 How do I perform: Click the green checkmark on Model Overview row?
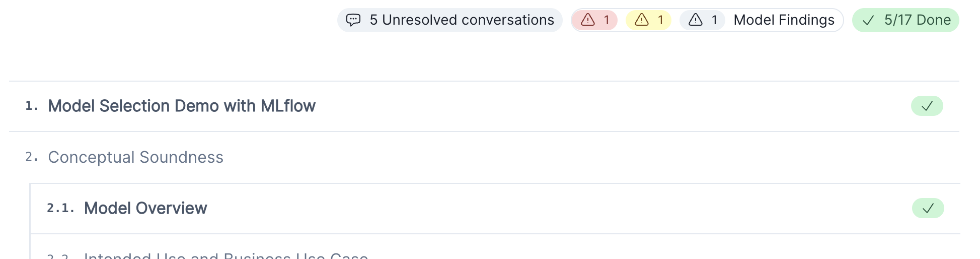point(928,208)
